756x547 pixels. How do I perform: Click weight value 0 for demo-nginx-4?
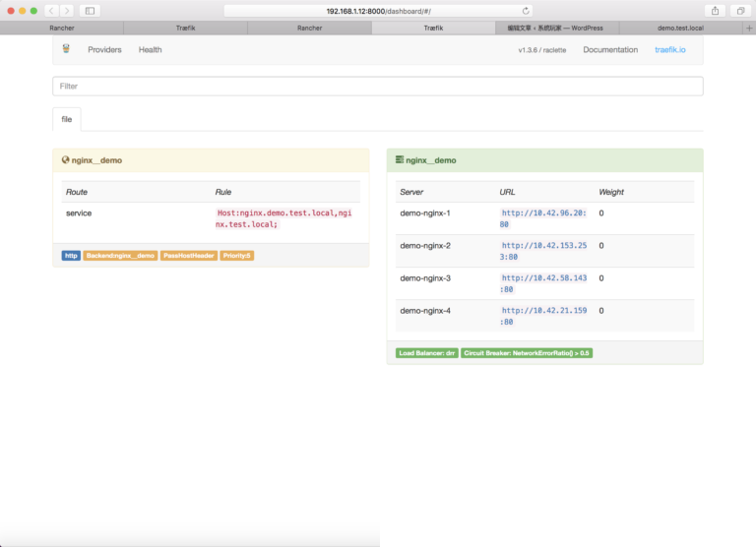pos(601,310)
